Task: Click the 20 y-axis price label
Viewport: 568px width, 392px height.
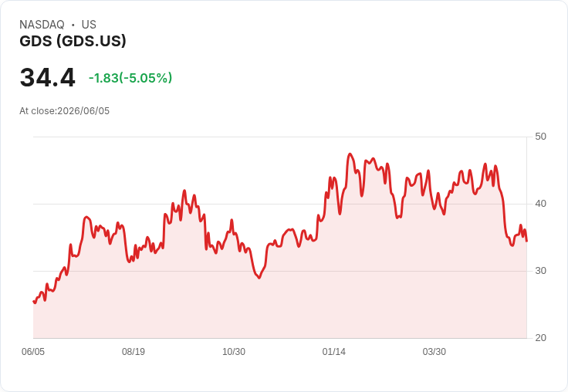Action: (540, 338)
